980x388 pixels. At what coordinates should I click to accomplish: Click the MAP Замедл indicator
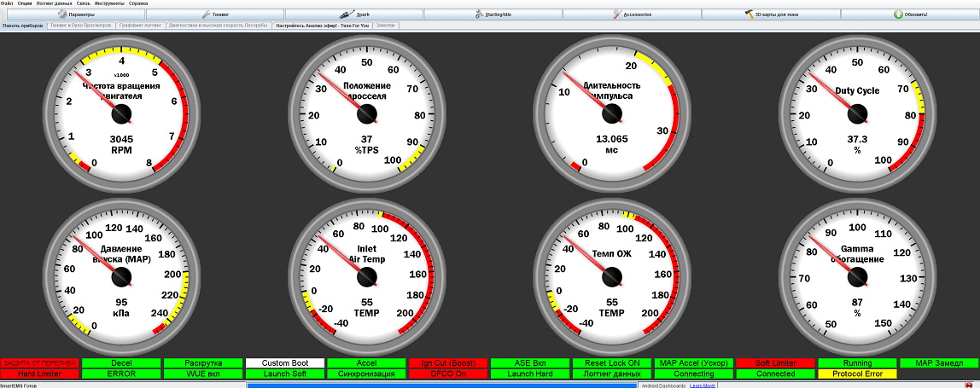pyautogui.click(x=939, y=363)
